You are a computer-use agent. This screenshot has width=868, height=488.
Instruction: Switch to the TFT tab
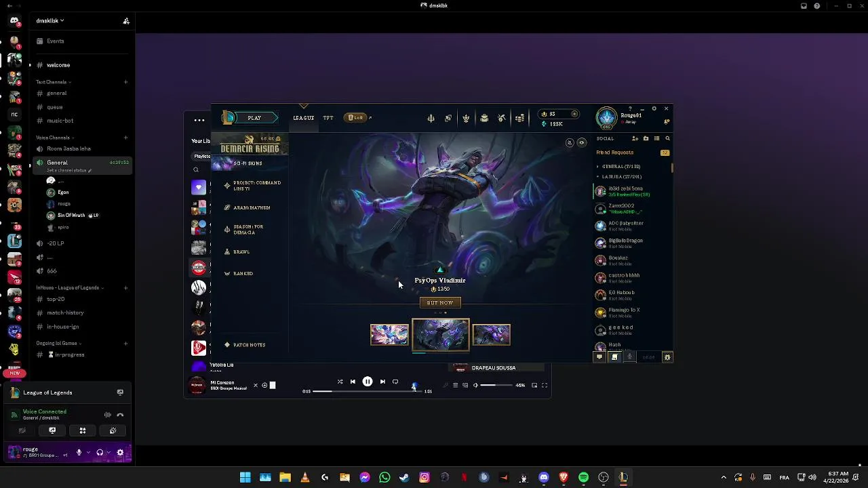(328, 118)
